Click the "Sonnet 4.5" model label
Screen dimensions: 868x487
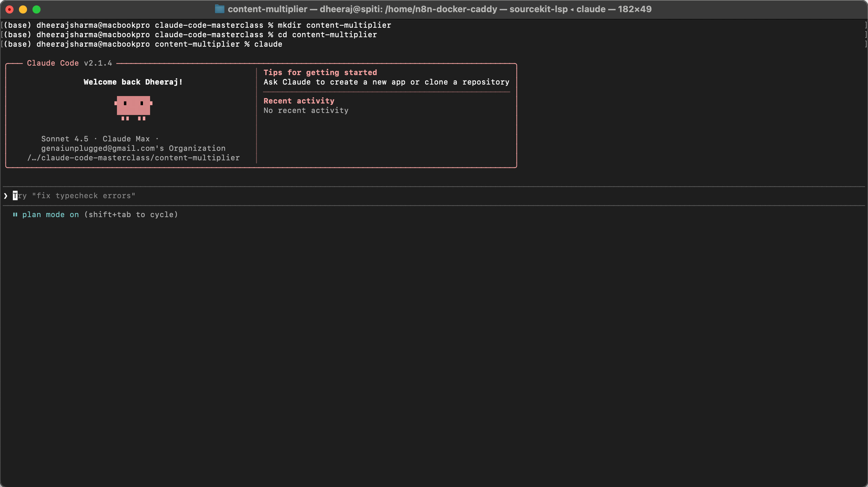[x=65, y=139]
